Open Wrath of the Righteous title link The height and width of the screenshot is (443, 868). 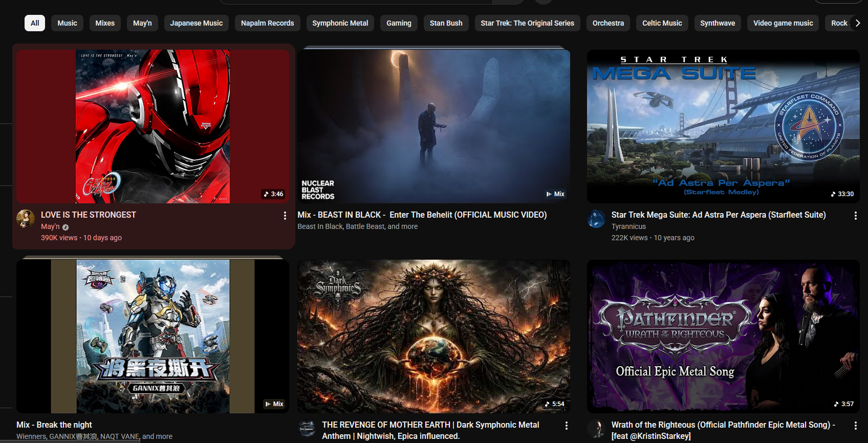click(x=723, y=431)
